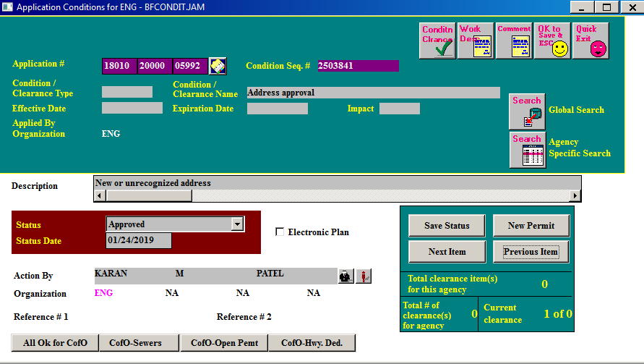Click the Global Search label
This screenshot has height=364, width=644.
coord(576,110)
